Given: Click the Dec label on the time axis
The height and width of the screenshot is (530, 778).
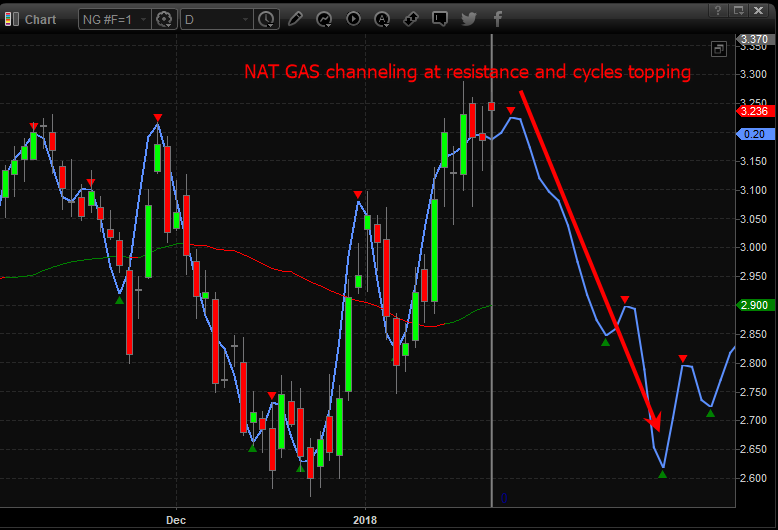Looking at the screenshot, I should (176, 520).
